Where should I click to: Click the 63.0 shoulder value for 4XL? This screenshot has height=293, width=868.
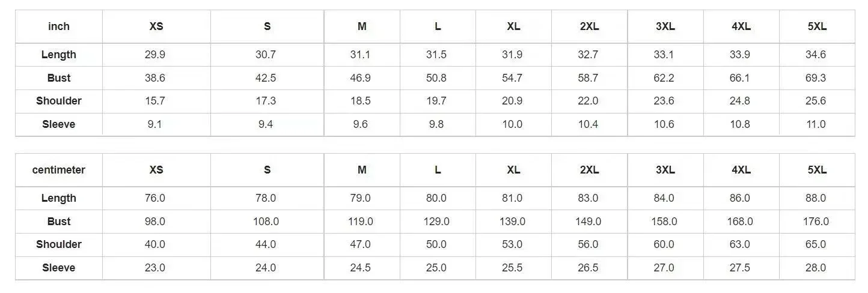click(x=740, y=244)
